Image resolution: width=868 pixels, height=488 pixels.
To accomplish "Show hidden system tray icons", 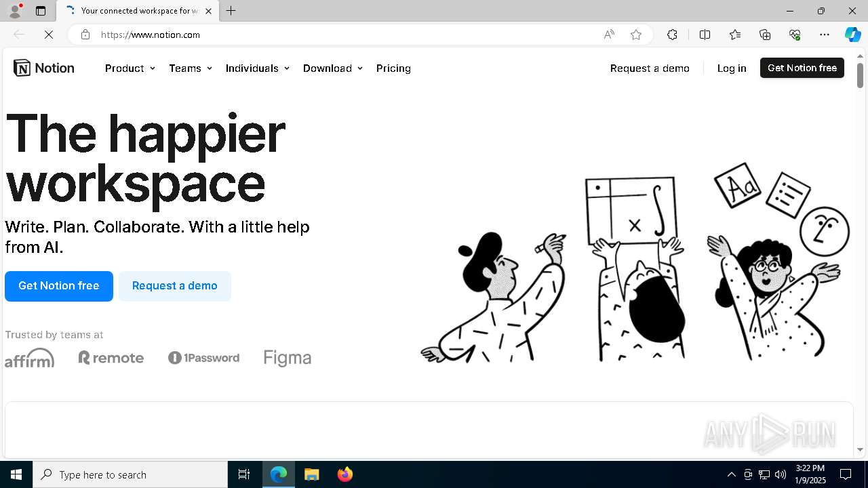I will point(731,474).
